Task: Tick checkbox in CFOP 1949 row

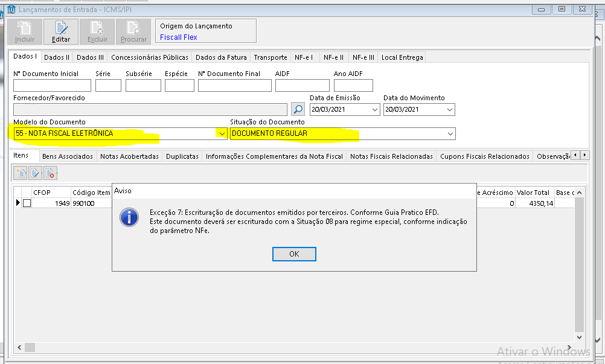Action: 27,203
